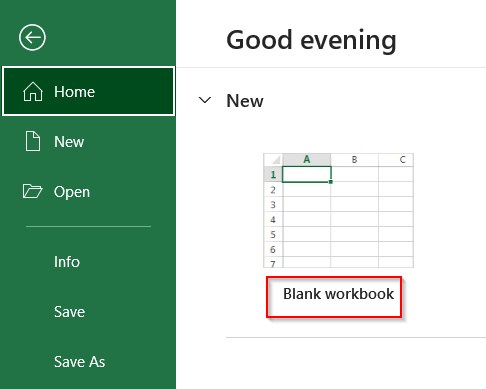Create a blank workbook via its thumbnail

click(338, 210)
